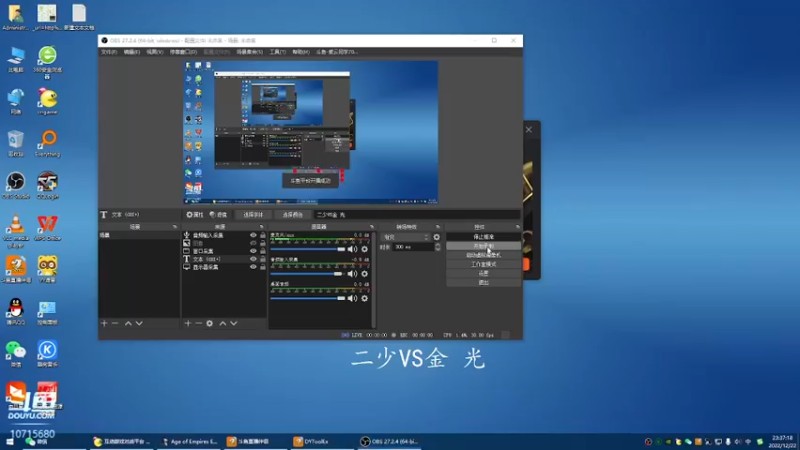Pop out the Scenes dock panel
The height and width of the screenshot is (450, 800).
(x=174, y=227)
